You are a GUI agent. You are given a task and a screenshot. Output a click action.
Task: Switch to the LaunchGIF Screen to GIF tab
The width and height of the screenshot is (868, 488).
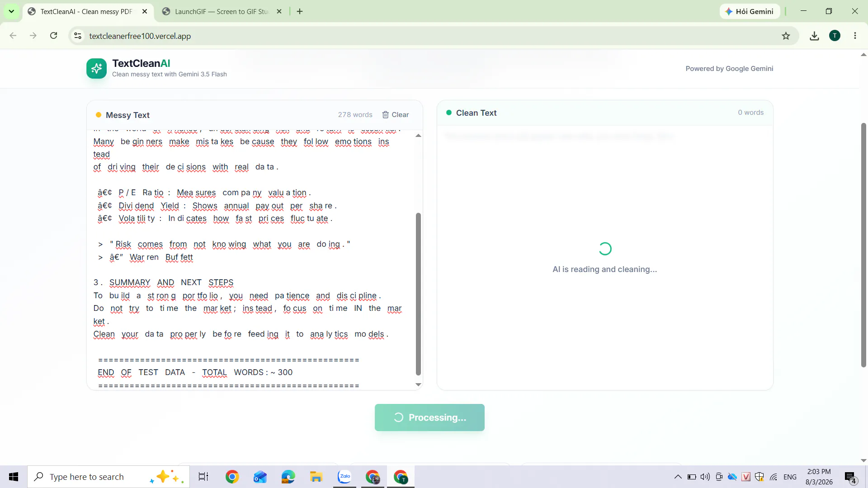[222, 11]
